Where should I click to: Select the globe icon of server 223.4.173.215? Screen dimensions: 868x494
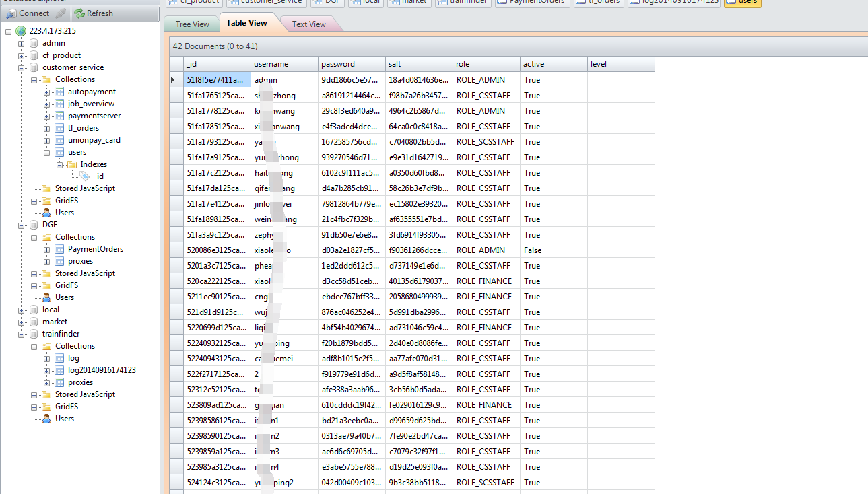[21, 31]
